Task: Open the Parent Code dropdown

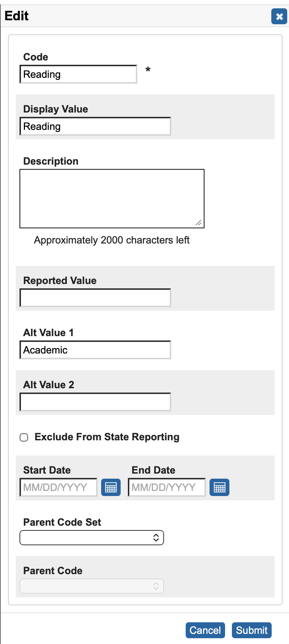Action: pyautogui.click(x=92, y=586)
